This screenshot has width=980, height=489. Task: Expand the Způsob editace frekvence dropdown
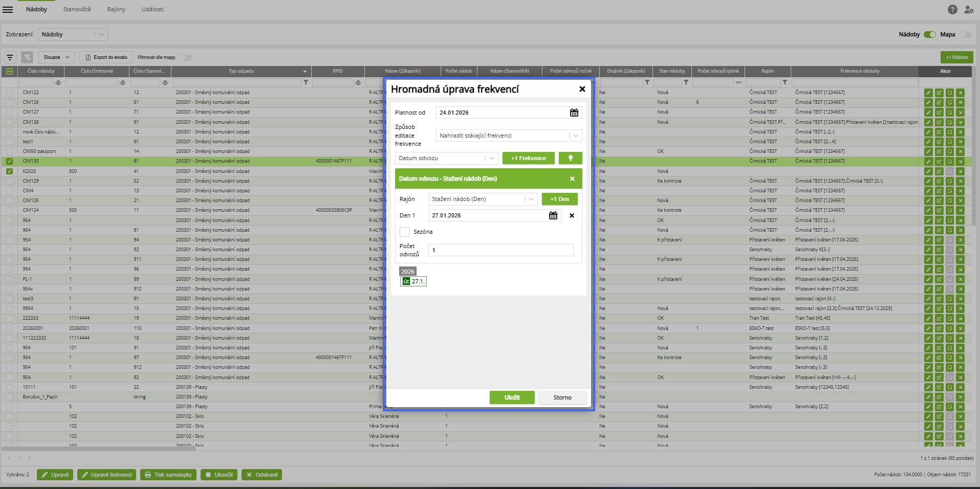point(575,136)
